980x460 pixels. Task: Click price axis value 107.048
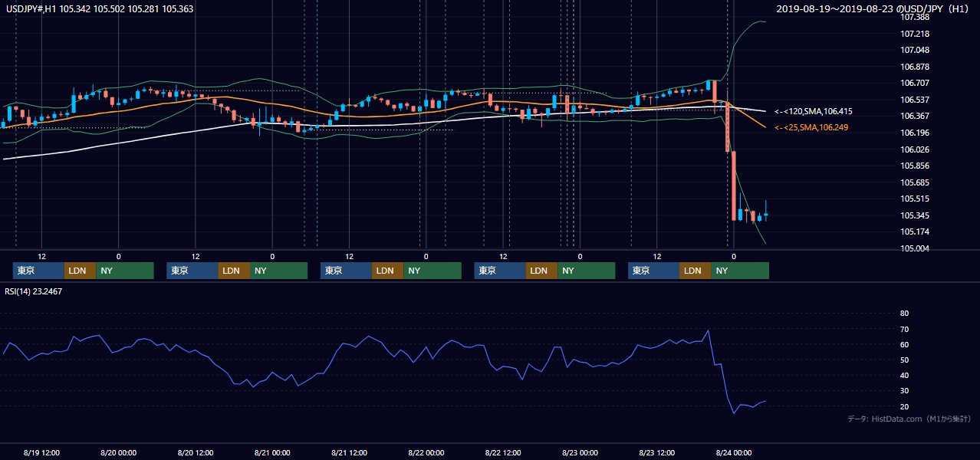tap(915, 50)
